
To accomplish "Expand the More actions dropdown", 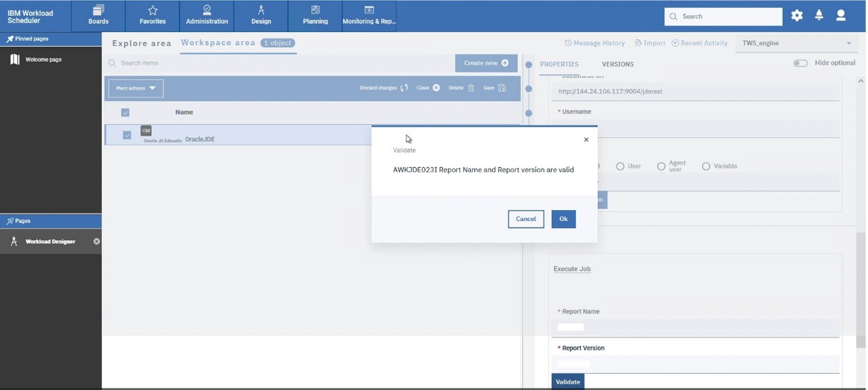I will coord(136,89).
